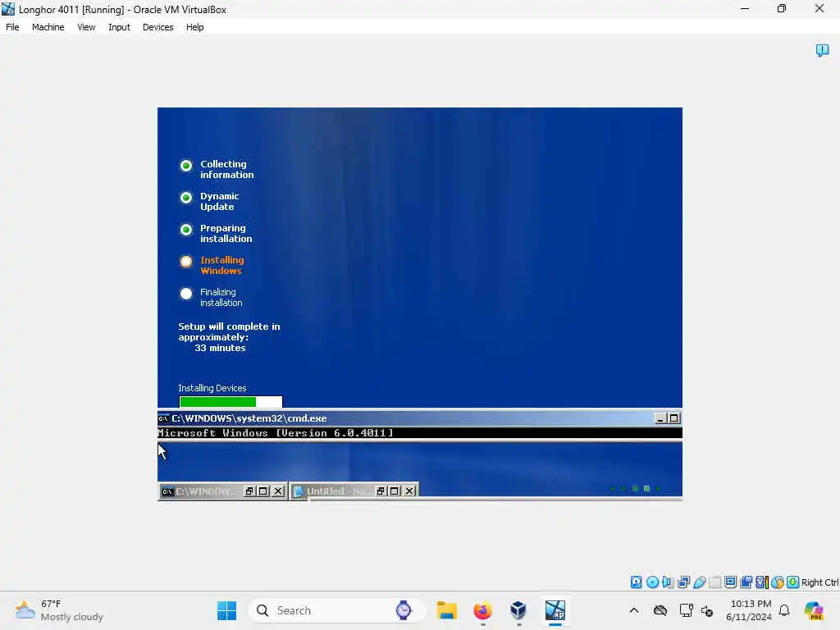Open the notifications bell
This screenshot has width=840, height=630.
pyautogui.click(x=783, y=610)
